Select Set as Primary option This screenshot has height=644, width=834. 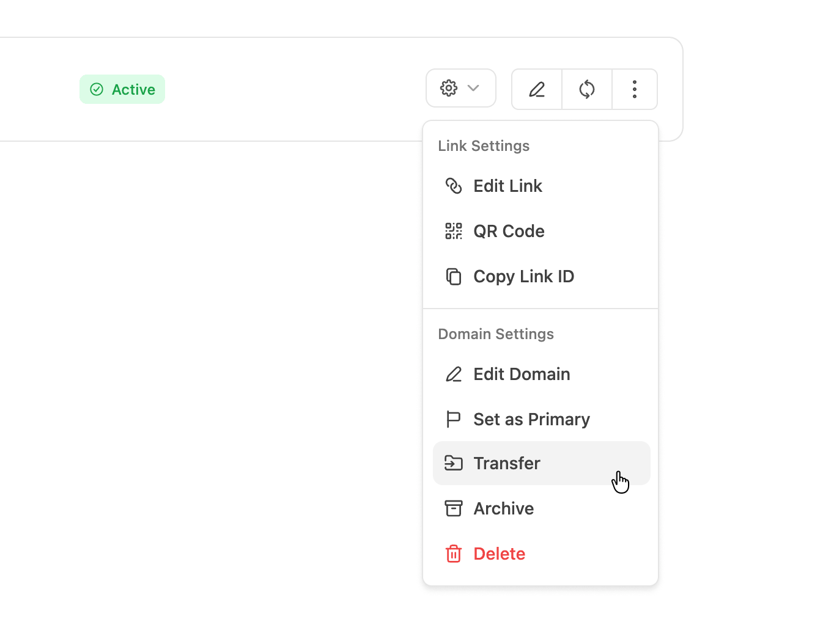coord(542,419)
